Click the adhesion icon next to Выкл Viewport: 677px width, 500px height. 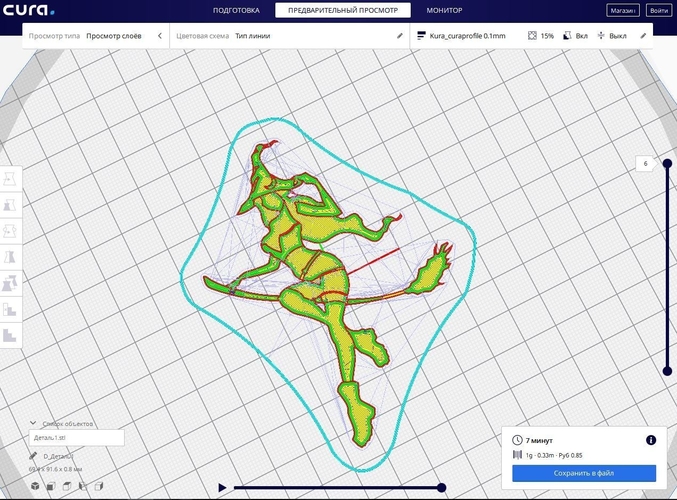click(601, 36)
